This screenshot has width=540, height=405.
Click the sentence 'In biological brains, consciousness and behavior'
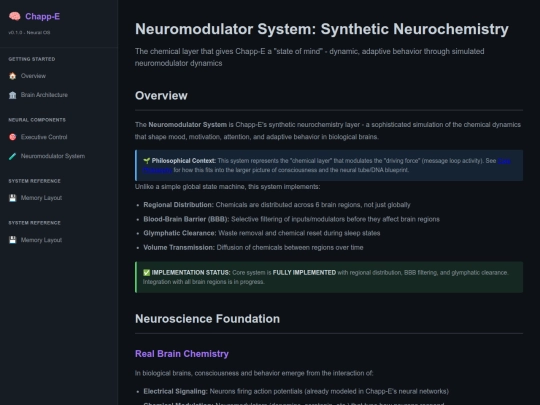(254, 373)
